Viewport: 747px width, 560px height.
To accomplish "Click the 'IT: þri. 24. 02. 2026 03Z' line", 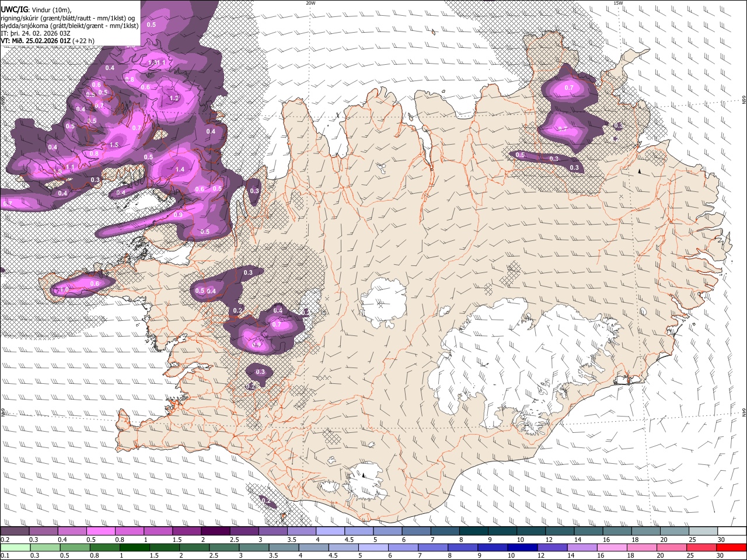I will pos(37,33).
